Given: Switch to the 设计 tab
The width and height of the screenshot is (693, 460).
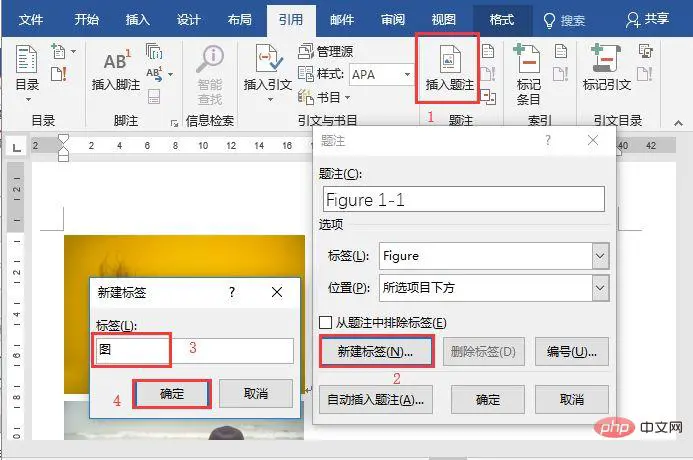Looking at the screenshot, I should pos(189,19).
